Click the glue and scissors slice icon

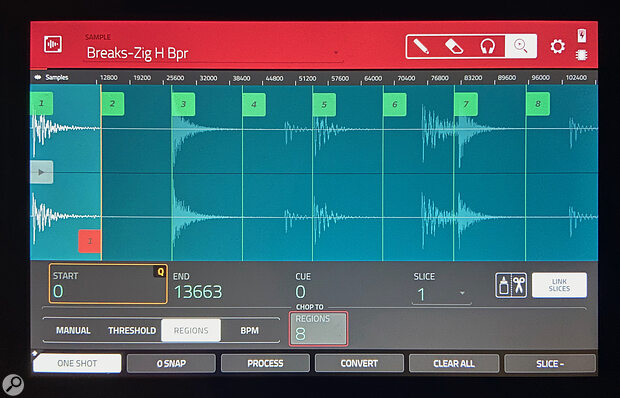click(511, 285)
